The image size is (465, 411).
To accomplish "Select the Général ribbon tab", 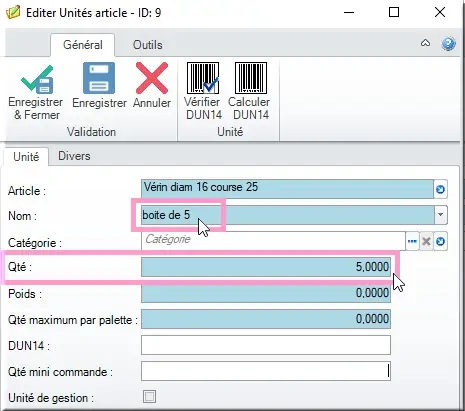I will coord(83,45).
